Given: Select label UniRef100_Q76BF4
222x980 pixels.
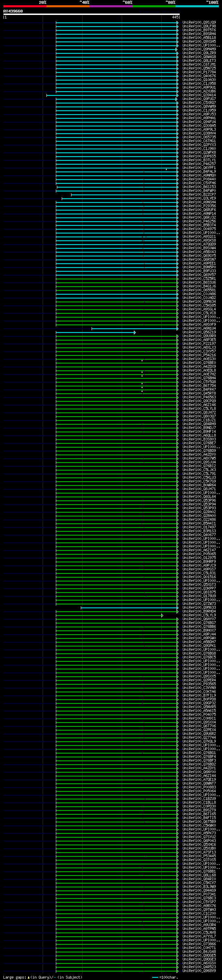Looking at the screenshot, I should [x=199, y=756].
